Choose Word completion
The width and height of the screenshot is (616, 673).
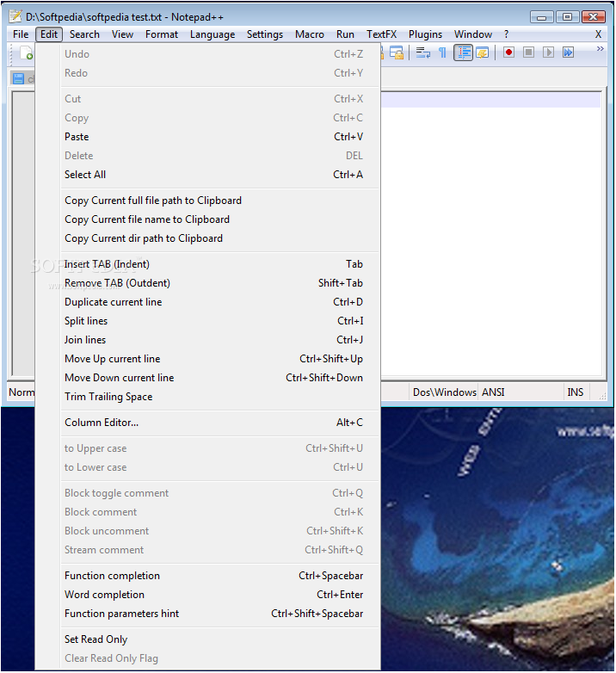pos(208,595)
